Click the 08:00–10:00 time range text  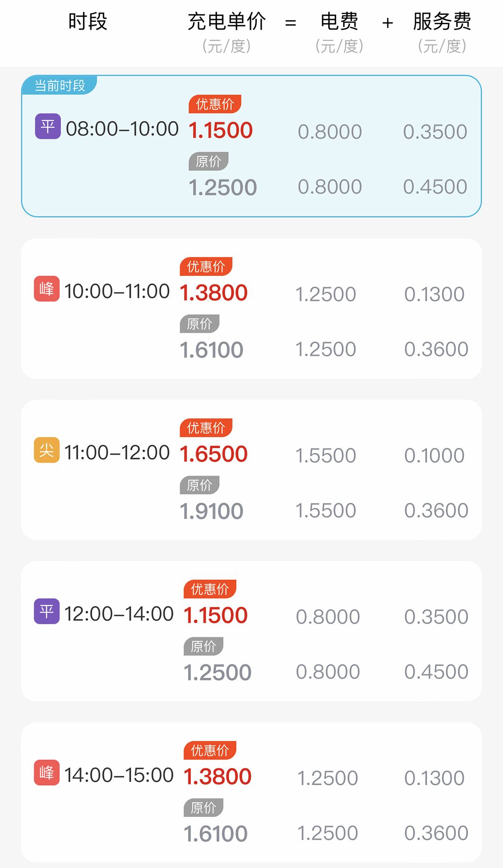(122, 129)
